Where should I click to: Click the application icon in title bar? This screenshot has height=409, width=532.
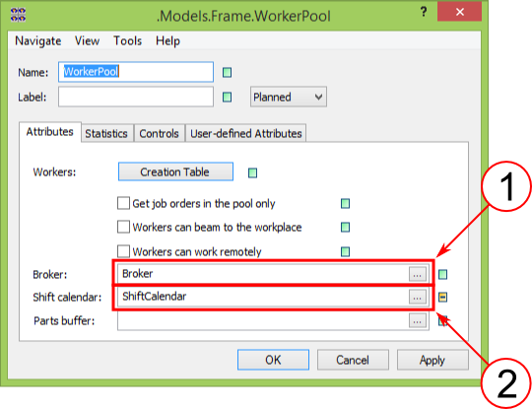(x=18, y=15)
